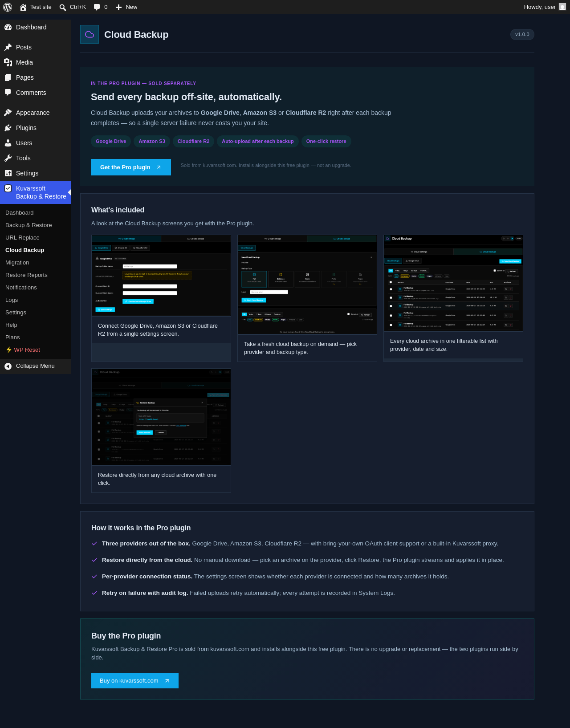Click the v1.0.0 version badge

[x=522, y=34]
